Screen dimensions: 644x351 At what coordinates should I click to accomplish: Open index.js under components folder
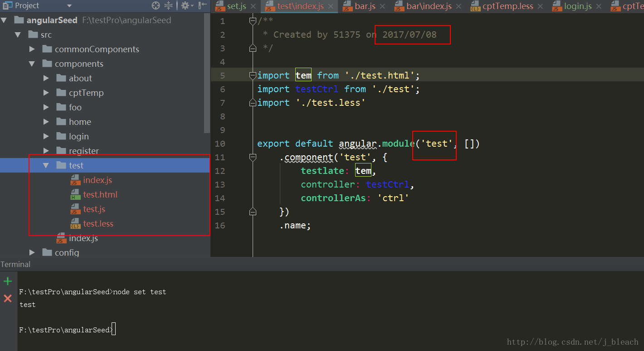click(83, 238)
